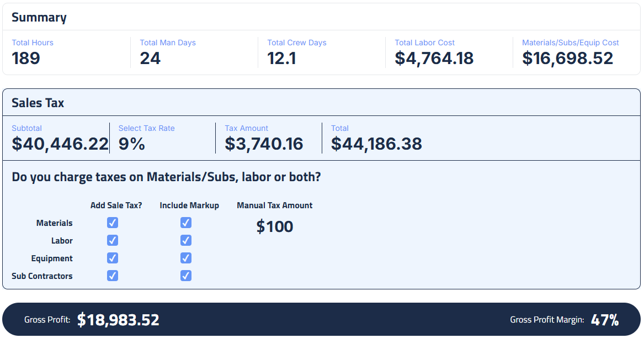This screenshot has width=644, height=338.
Task: Click the Total Hours value 189
Action: (x=26, y=58)
